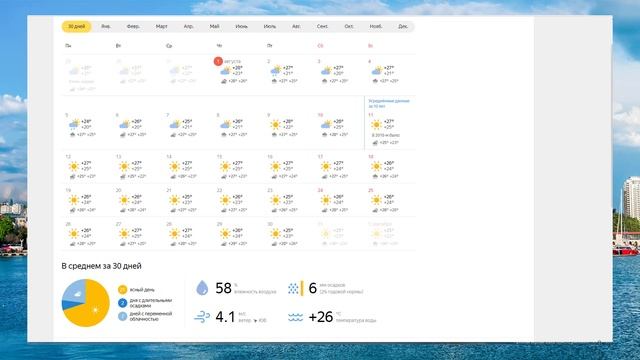
Task: Click the sun icon for day 25
Action: coord(376,200)
